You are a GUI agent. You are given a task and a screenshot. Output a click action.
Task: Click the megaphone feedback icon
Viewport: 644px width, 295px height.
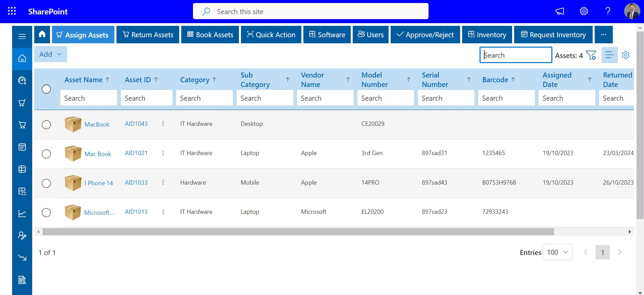(560, 11)
